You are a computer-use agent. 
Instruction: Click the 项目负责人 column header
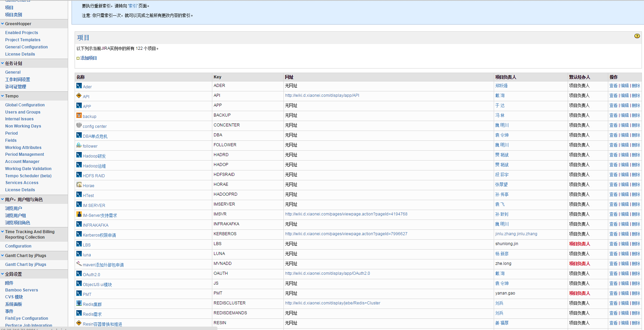pyautogui.click(x=506, y=77)
